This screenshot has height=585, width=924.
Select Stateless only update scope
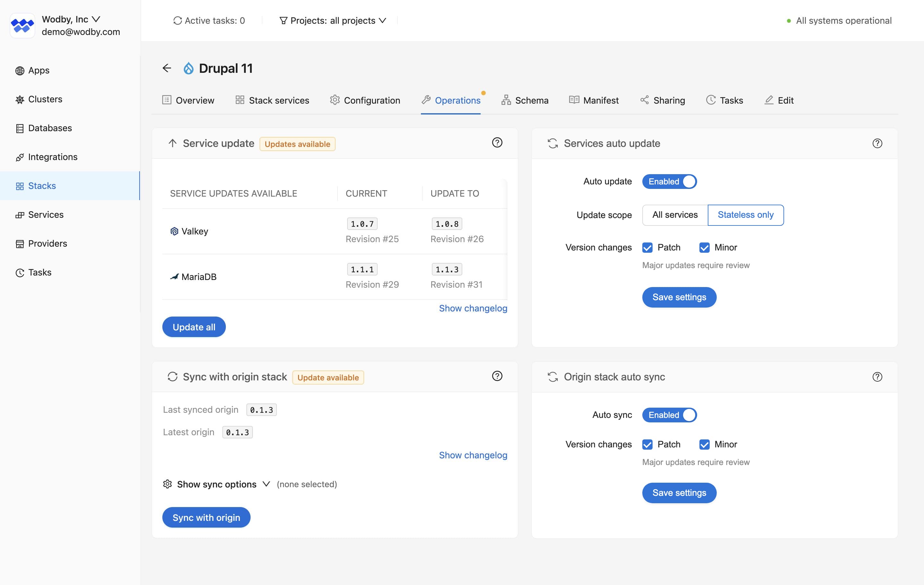pyautogui.click(x=745, y=215)
